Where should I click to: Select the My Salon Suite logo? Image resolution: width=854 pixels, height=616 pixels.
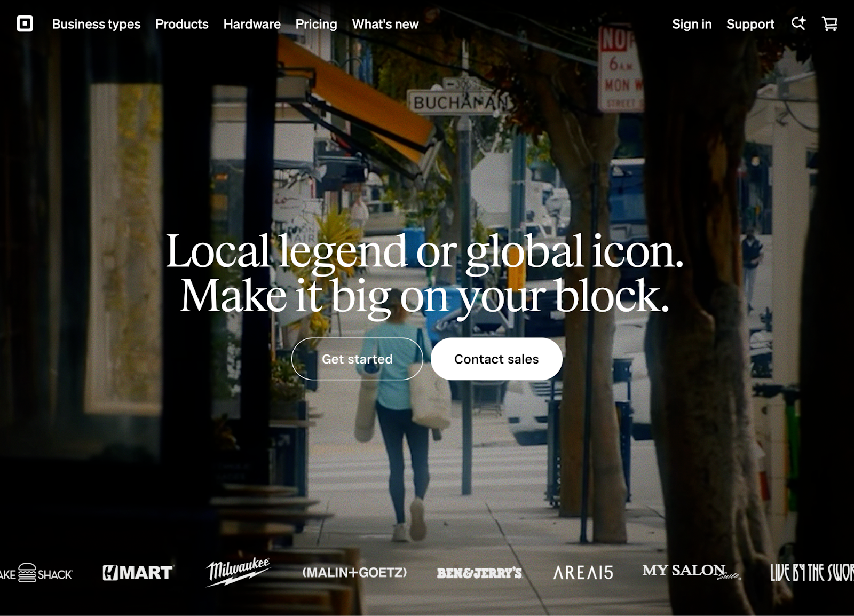click(691, 572)
